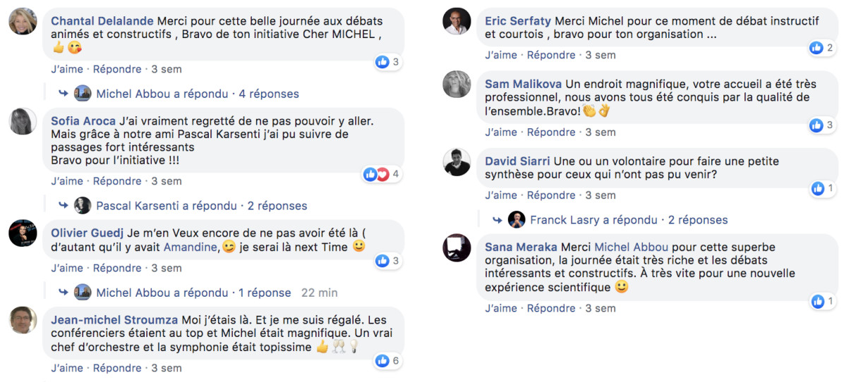Click like reaction icon on Chantal Delalande's comment
The image size is (868, 382).
point(382,62)
